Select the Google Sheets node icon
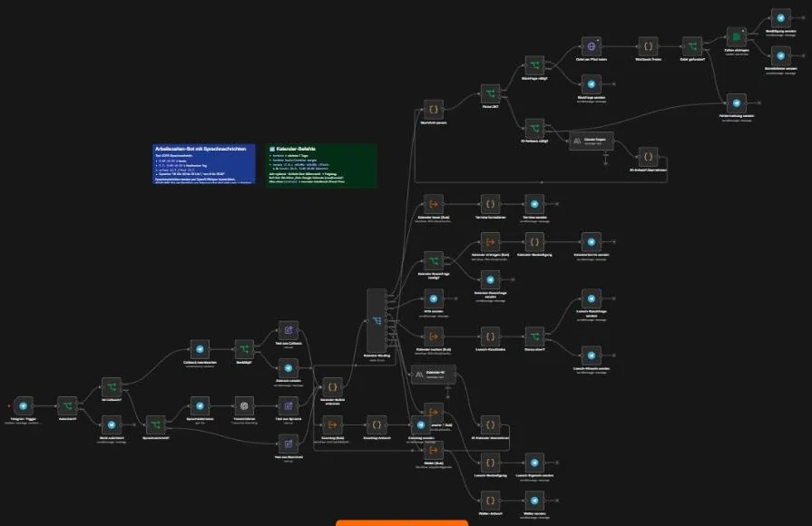 point(737,37)
